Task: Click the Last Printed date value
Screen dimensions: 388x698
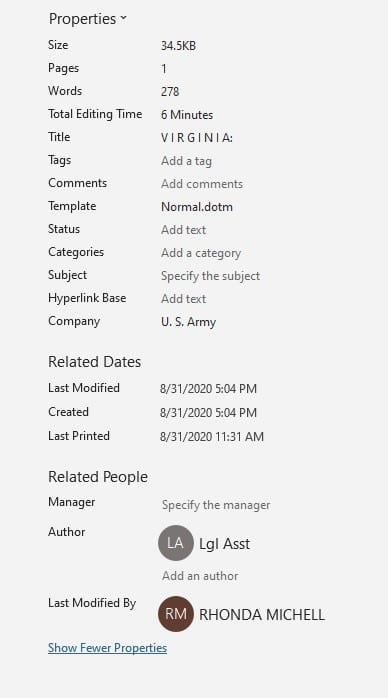Action: tap(212, 437)
